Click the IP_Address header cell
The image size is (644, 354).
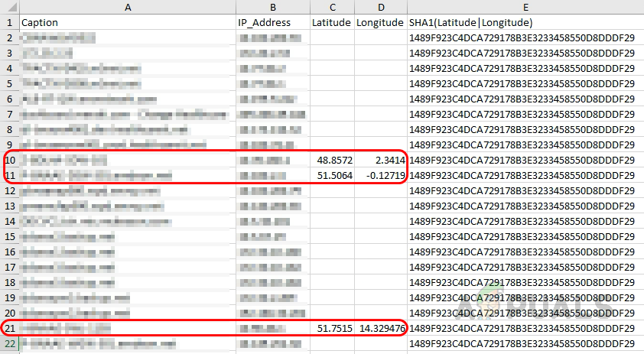[x=273, y=22]
